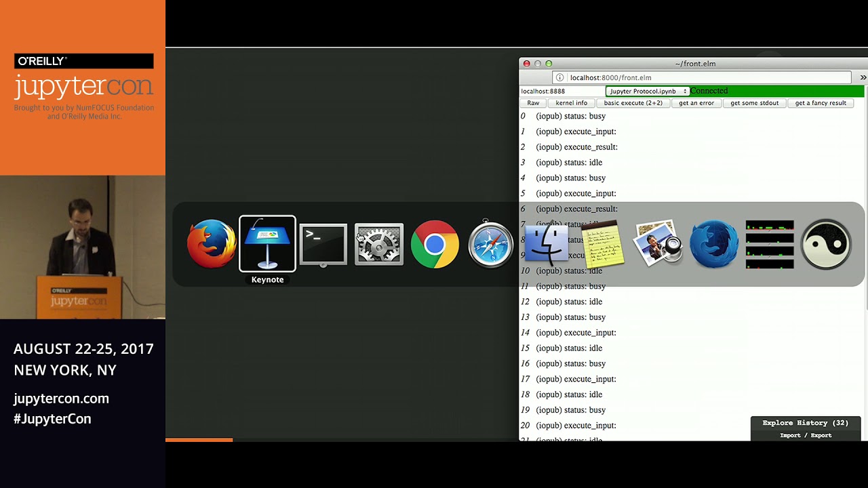Image resolution: width=868 pixels, height=488 pixels.
Task: Run basic execute (2+2)
Action: coord(633,103)
